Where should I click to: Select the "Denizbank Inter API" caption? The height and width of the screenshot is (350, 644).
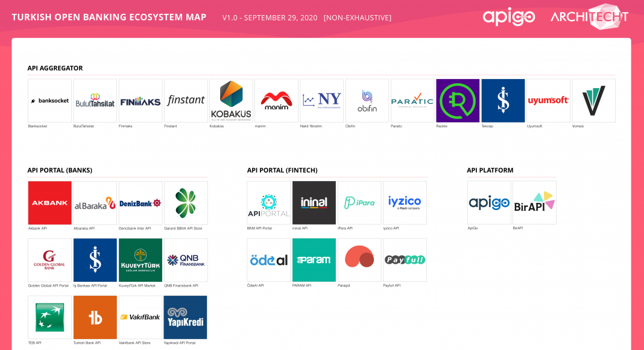click(134, 228)
